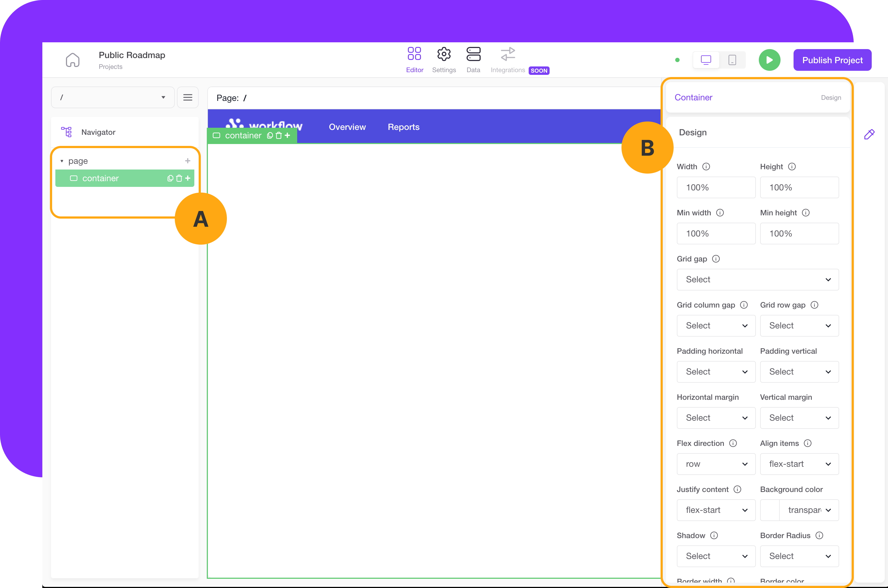Open the Vertical margin dropdown

coord(799,418)
